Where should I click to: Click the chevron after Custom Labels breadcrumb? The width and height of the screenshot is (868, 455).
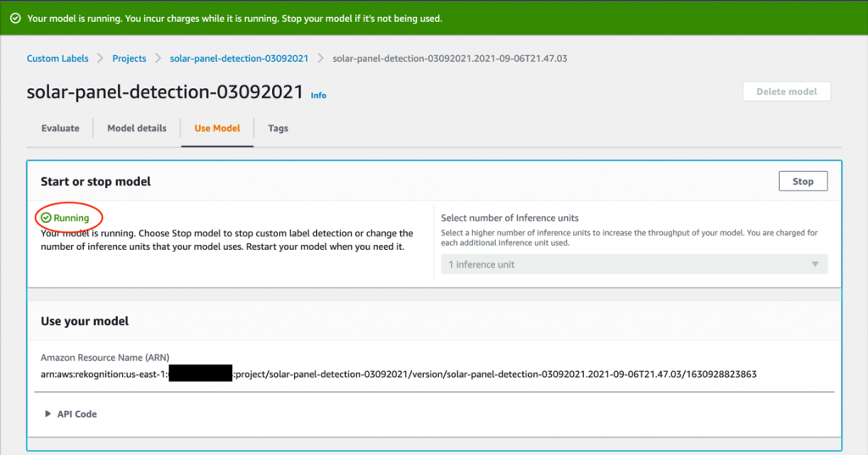100,58
